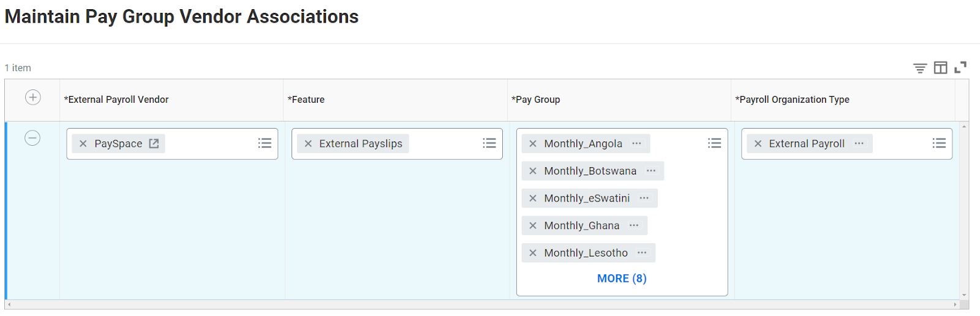Open PaySpace in new window icon
This screenshot has width=980, height=316.
(154, 143)
